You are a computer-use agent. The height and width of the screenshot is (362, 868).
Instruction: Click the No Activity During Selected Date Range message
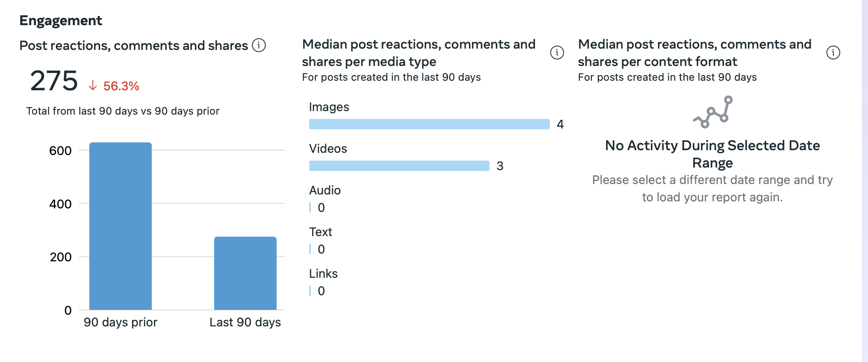point(712,154)
